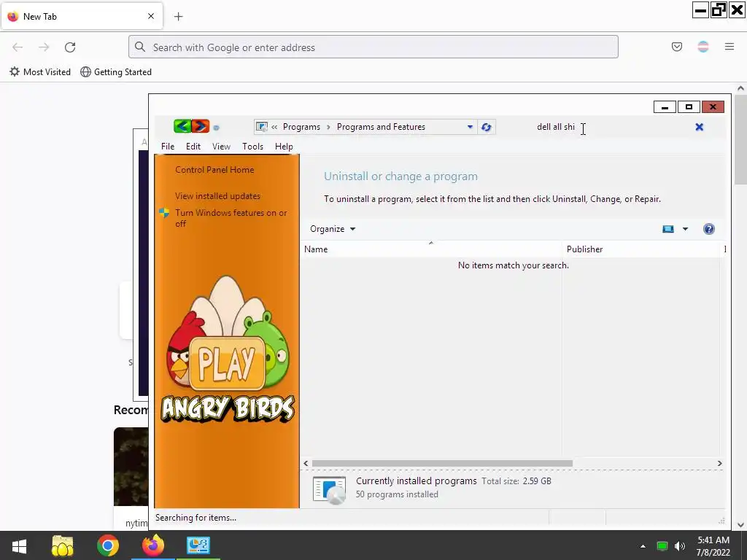The image size is (747, 560).
Task: Open the Most Visited bookmarks folder
Action: point(40,72)
